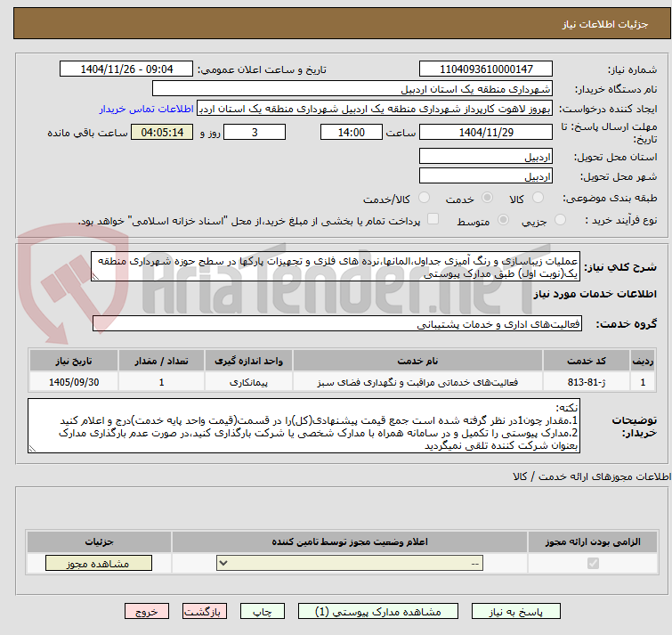Select the جزیی purchase type radio
Image resolution: width=672 pixels, height=635 pixels.
[560, 220]
